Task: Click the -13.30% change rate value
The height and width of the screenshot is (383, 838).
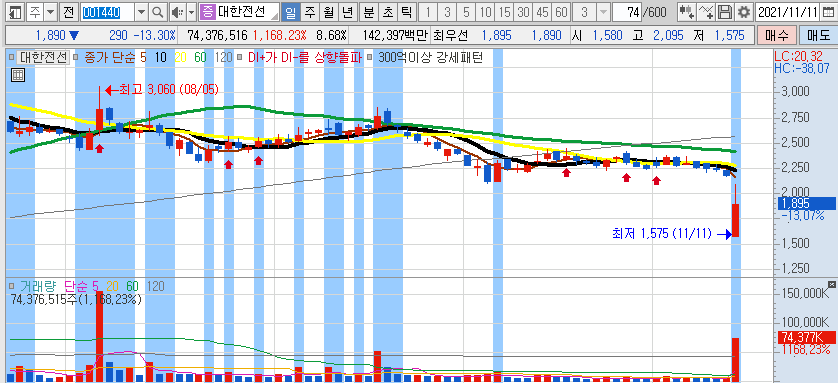Action: (x=154, y=36)
